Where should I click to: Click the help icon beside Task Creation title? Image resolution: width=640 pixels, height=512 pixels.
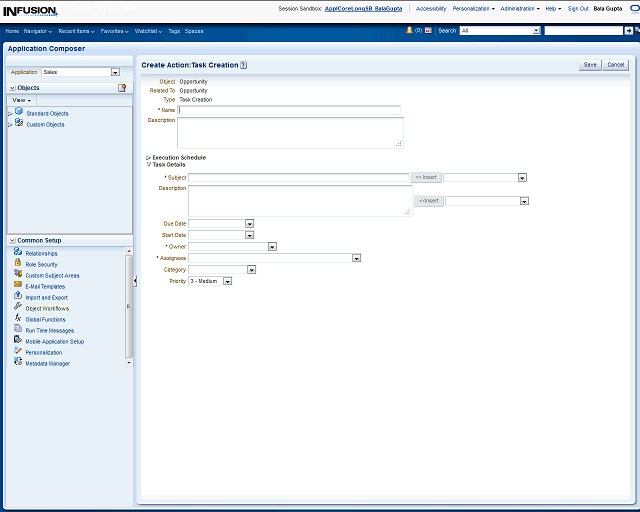244,65
